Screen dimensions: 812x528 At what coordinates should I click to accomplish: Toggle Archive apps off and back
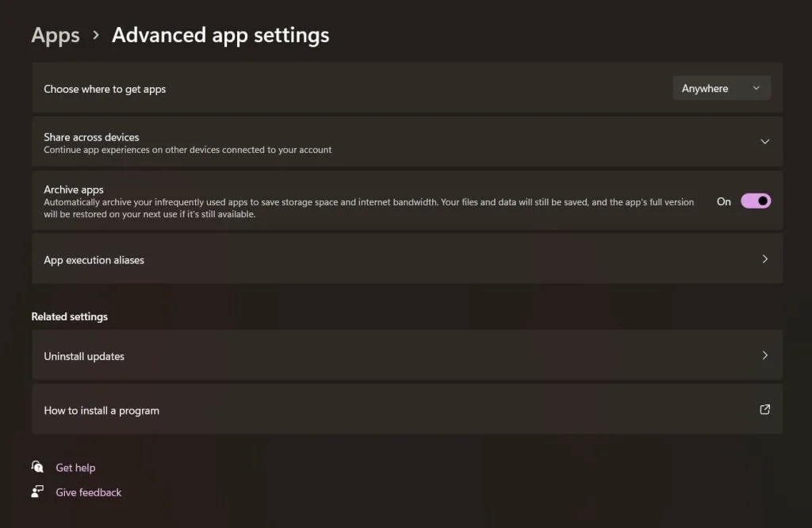(x=755, y=201)
